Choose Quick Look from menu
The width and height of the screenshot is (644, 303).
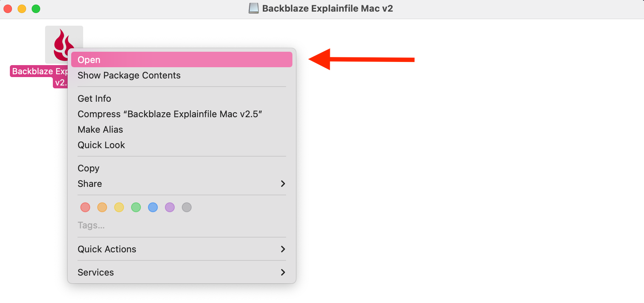tap(182, 145)
